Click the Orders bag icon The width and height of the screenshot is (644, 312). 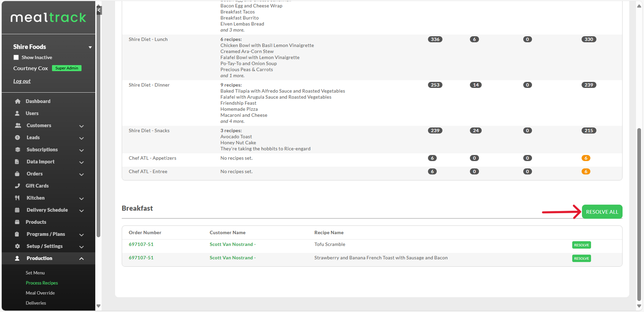17,174
